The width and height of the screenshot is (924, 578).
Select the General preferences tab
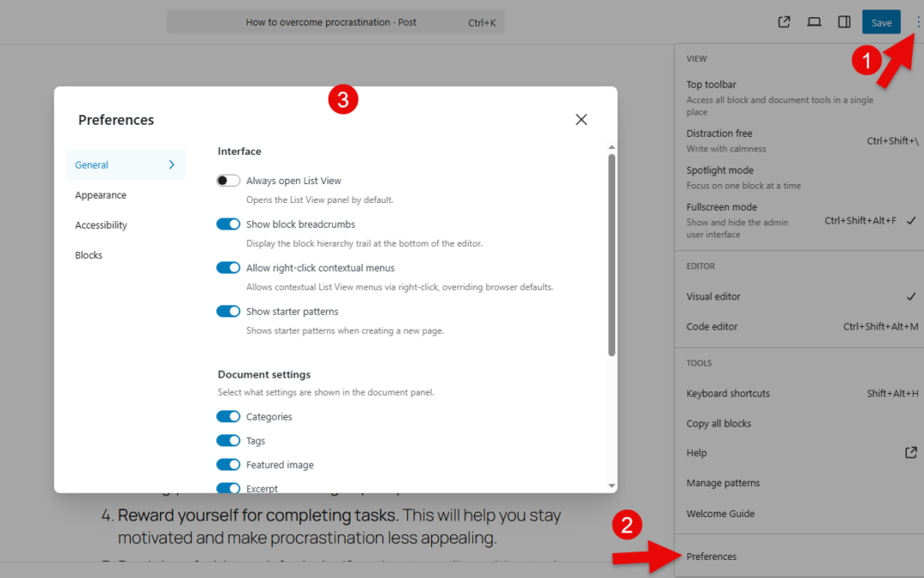[x=126, y=164]
